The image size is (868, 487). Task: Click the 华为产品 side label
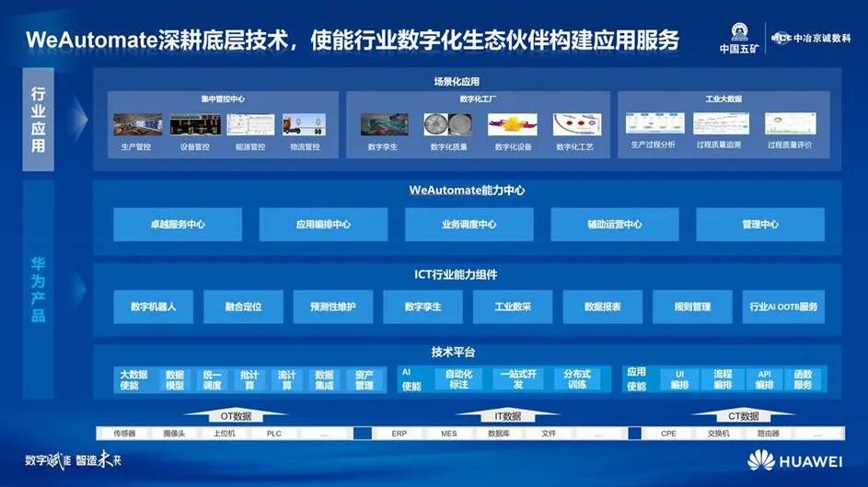[x=38, y=289]
